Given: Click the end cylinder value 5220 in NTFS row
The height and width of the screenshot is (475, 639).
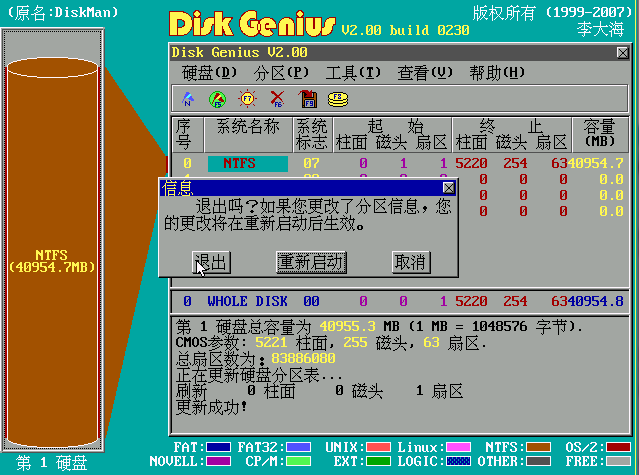Looking at the screenshot, I should [471, 164].
